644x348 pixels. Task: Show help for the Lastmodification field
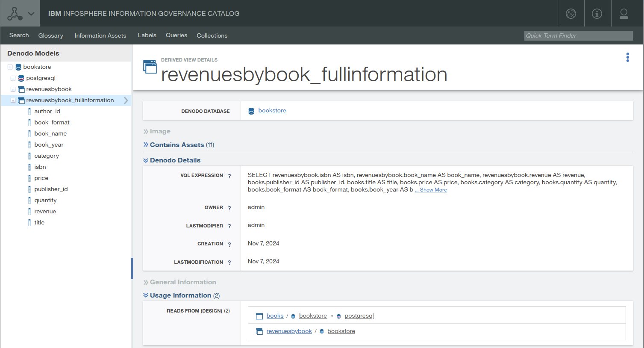click(x=229, y=262)
